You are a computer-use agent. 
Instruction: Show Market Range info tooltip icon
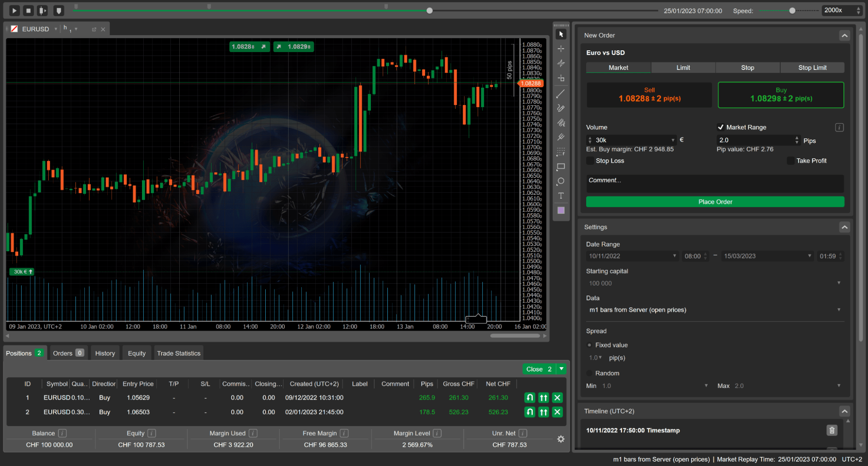point(839,127)
